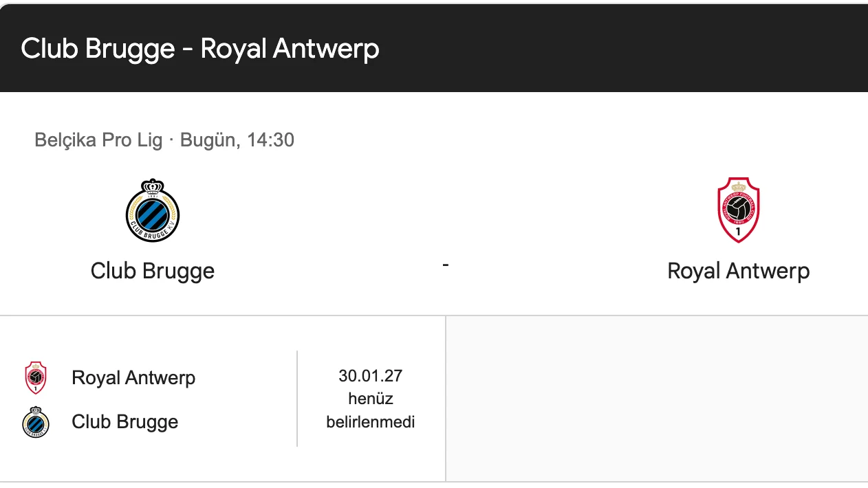Image resolution: width=868 pixels, height=488 pixels.
Task: Select Club Brugge name in the fixture card
Action: pyautogui.click(x=125, y=422)
